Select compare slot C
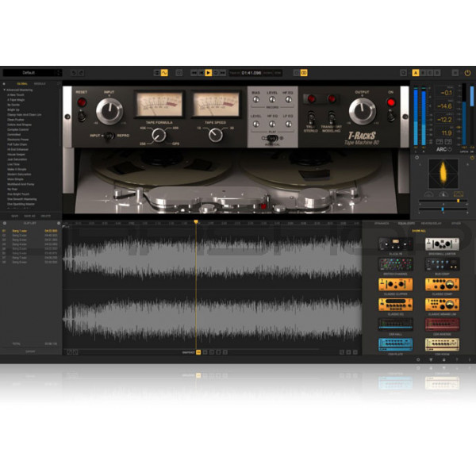Image resolution: width=476 pixels, height=476 pixels. point(430,73)
